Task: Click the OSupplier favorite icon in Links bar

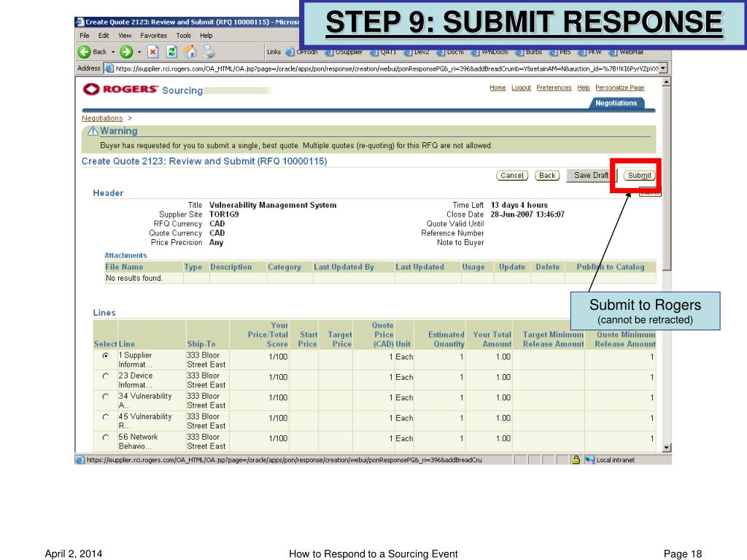Action: point(329,52)
